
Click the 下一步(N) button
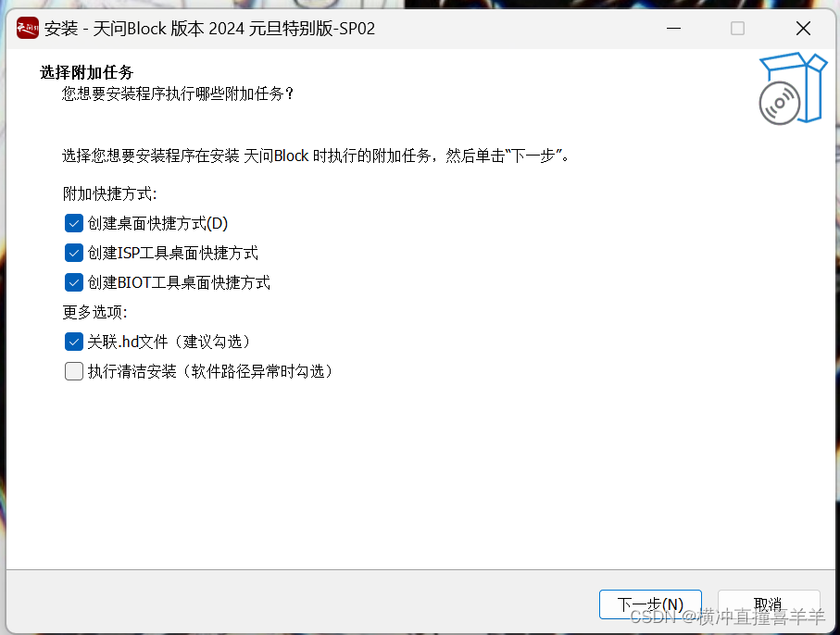tap(650, 604)
